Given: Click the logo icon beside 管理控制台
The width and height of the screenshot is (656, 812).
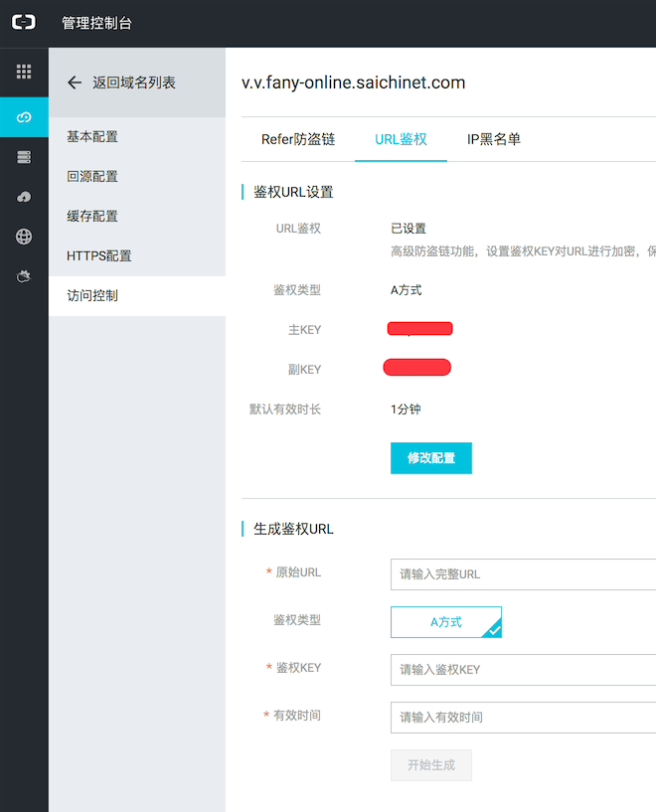Looking at the screenshot, I should tap(23, 20).
